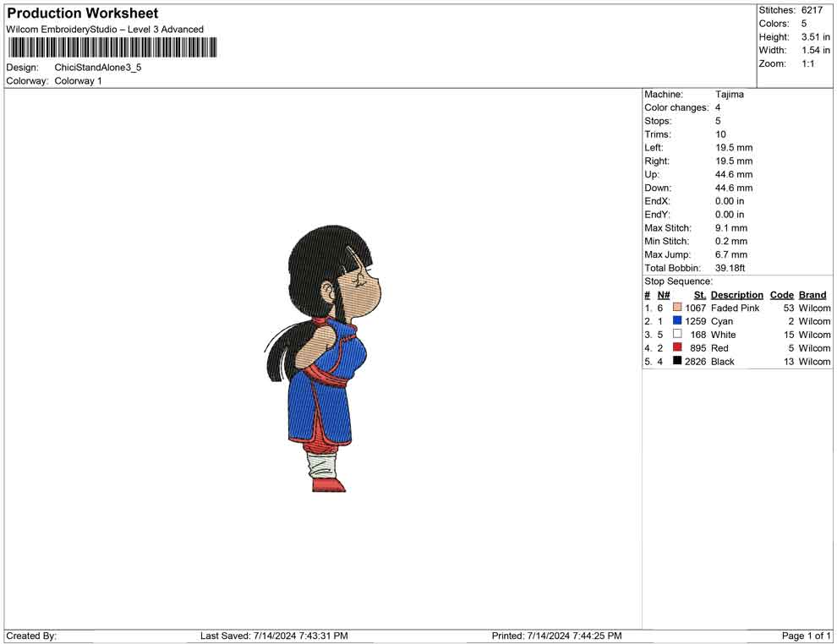
Task: Click the Down value '44.6 mm'
Action: (x=734, y=188)
